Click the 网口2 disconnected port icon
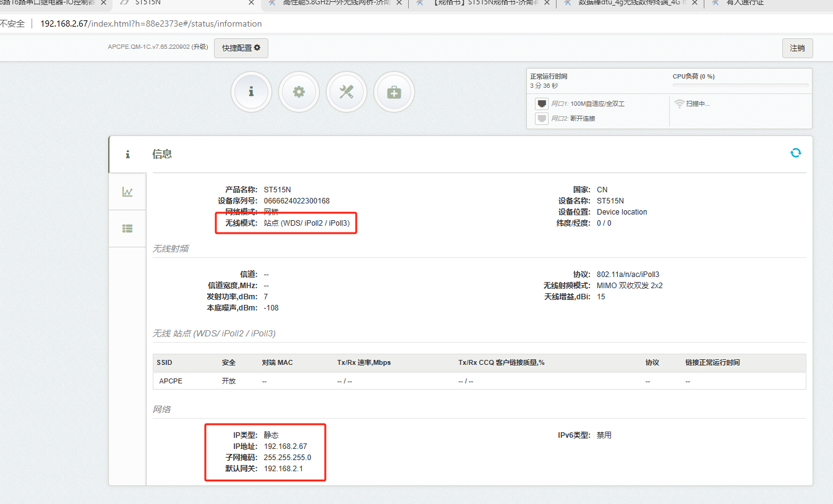The height and width of the screenshot is (504, 833). (x=542, y=118)
